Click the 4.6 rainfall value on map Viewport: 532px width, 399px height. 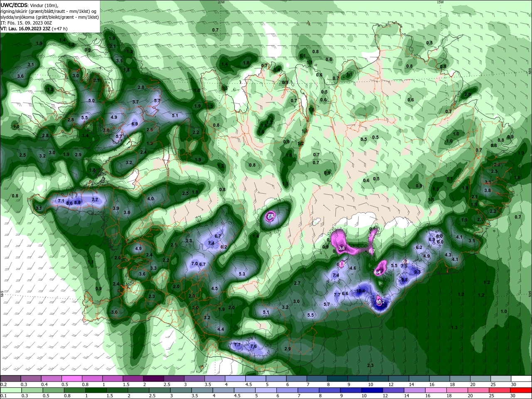(353, 268)
